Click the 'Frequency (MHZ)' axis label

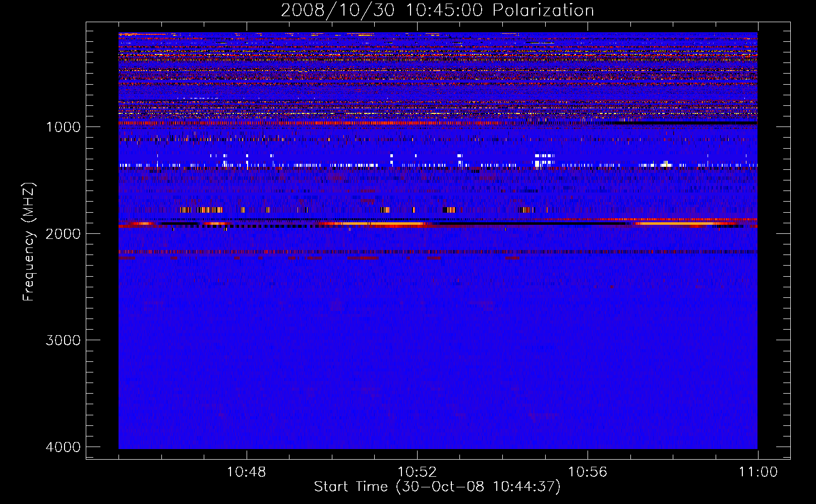tap(29, 242)
